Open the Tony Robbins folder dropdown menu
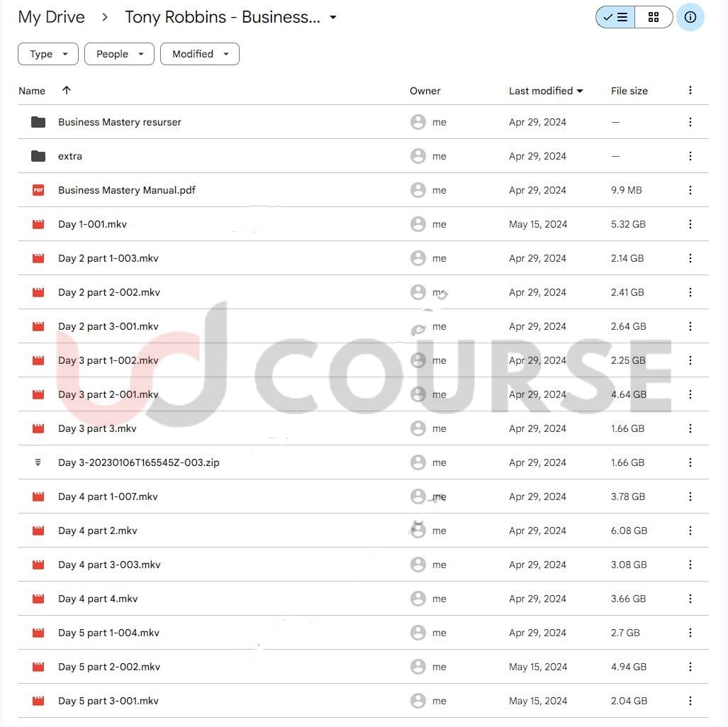This screenshot has width=728, height=727. (333, 18)
